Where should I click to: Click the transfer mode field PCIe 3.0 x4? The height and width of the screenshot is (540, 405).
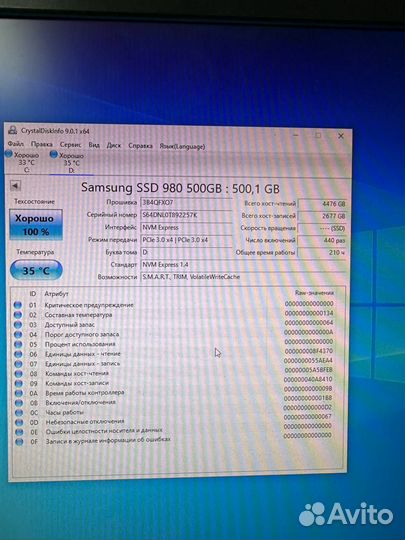186,240
